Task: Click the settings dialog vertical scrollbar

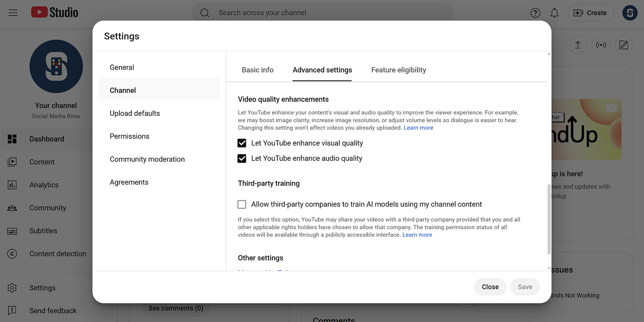Action: (x=549, y=219)
